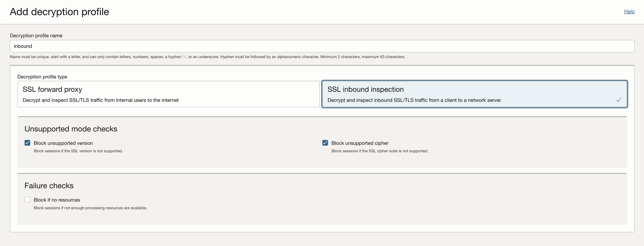The image size is (644, 246).
Task: Click the Decryption profile name input field
Action: (x=322, y=46)
